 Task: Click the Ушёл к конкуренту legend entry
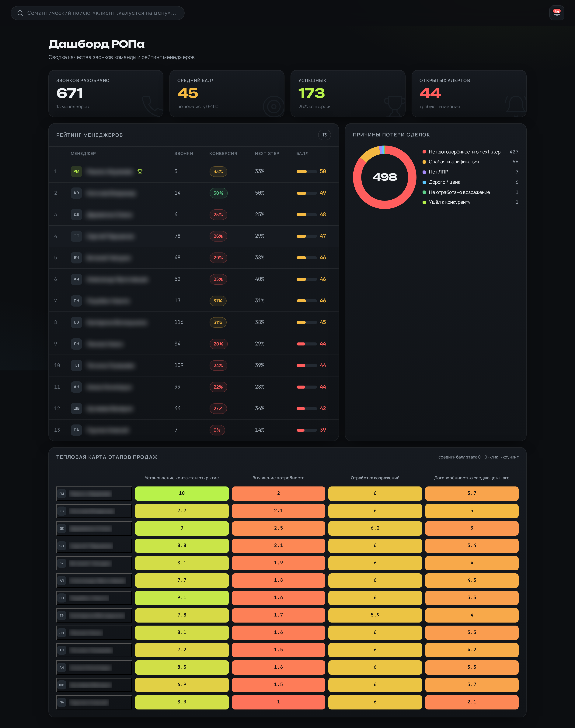click(470, 202)
